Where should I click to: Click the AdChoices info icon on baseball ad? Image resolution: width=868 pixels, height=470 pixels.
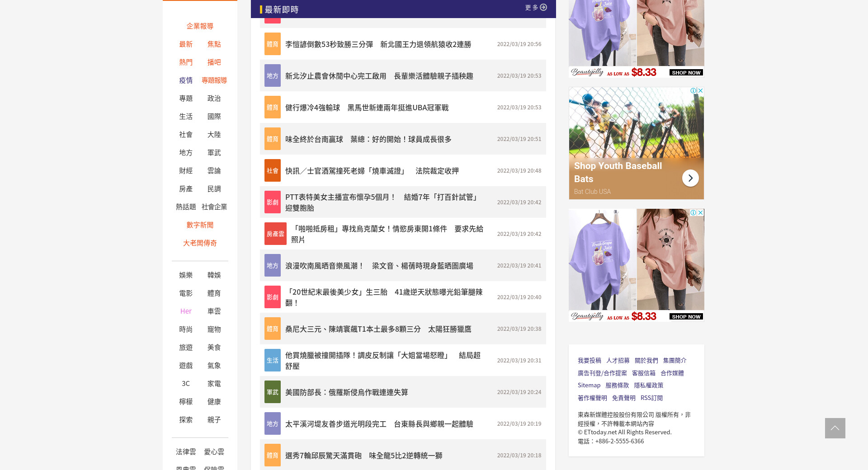693,91
